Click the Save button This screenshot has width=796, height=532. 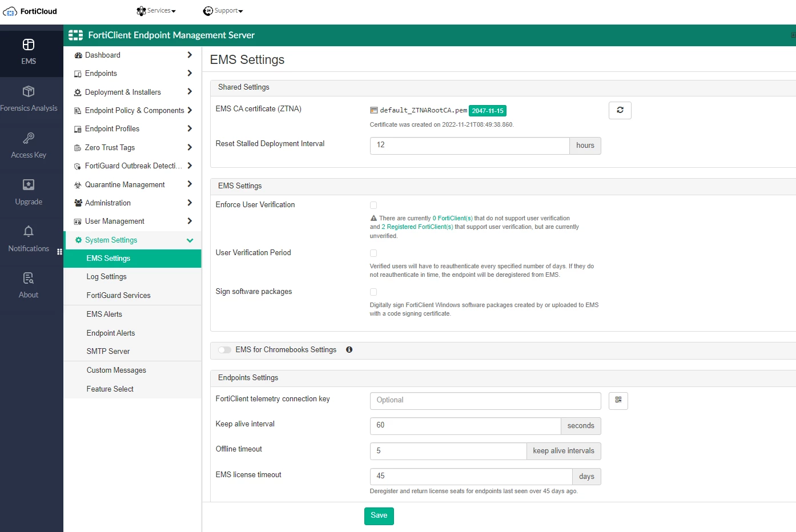click(x=379, y=515)
